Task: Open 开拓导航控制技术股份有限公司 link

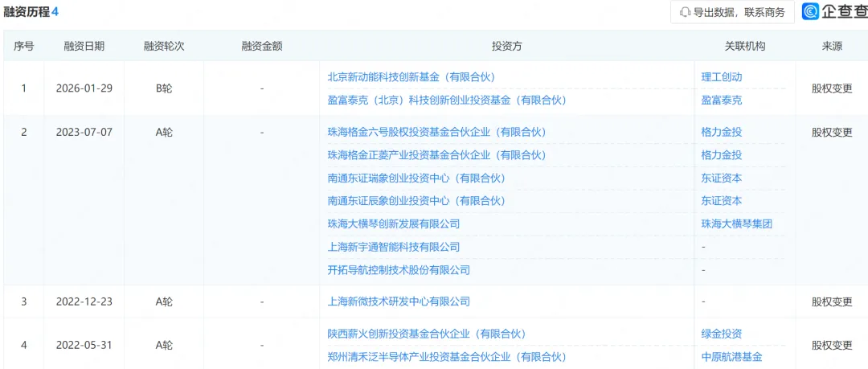Action: (x=399, y=270)
